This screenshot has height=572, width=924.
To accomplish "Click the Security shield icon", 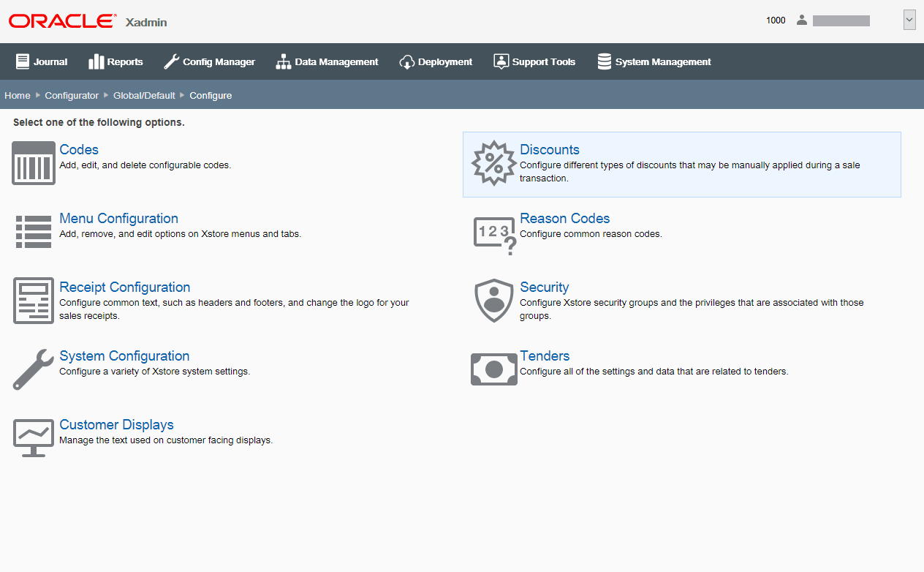I will click(493, 300).
